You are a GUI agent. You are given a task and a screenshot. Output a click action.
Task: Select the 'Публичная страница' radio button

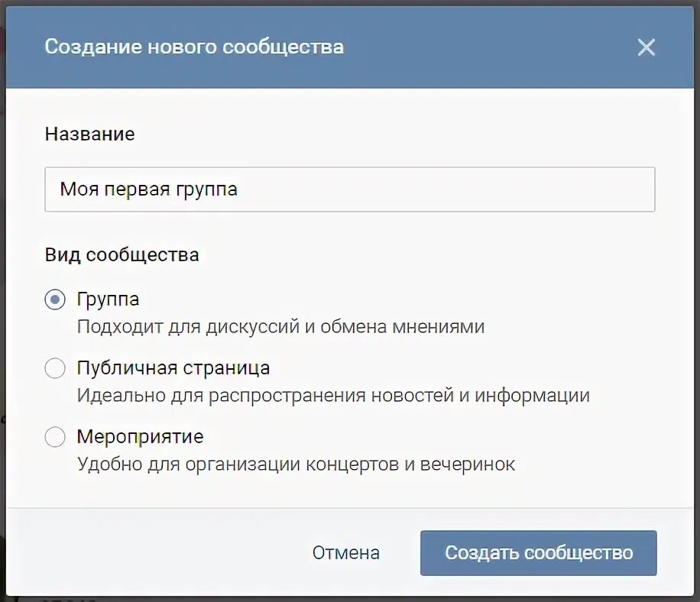[x=55, y=368]
